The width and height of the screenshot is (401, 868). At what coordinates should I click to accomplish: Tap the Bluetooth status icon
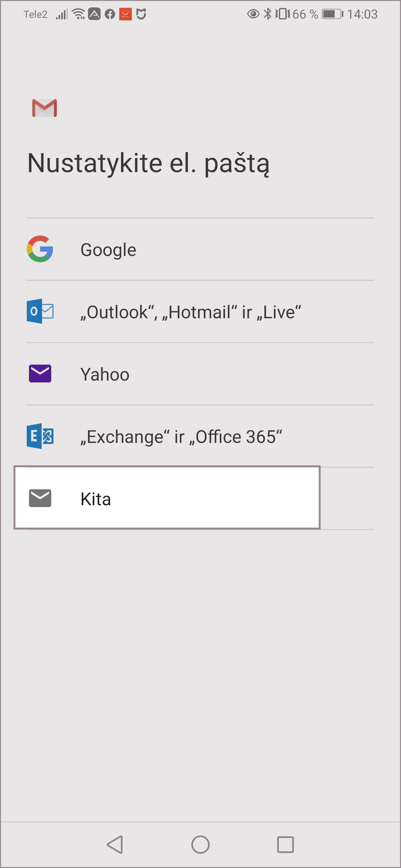pos(267,14)
